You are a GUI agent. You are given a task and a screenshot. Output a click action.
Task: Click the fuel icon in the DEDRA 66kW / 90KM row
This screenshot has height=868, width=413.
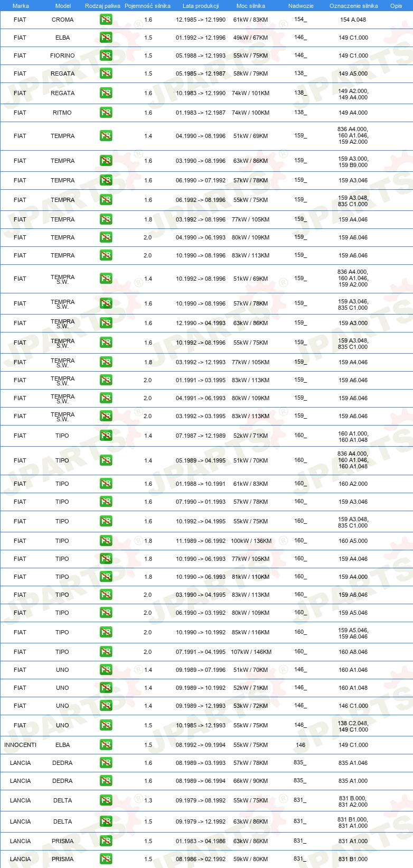106,781
